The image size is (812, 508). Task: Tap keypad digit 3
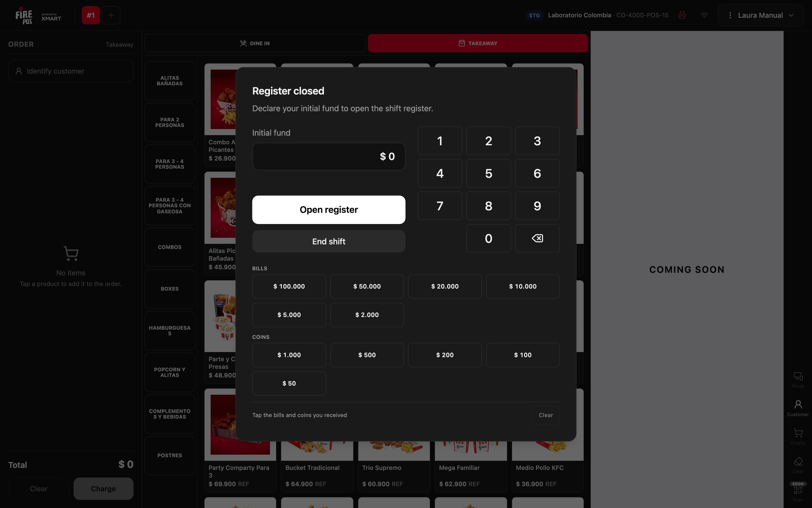537,141
